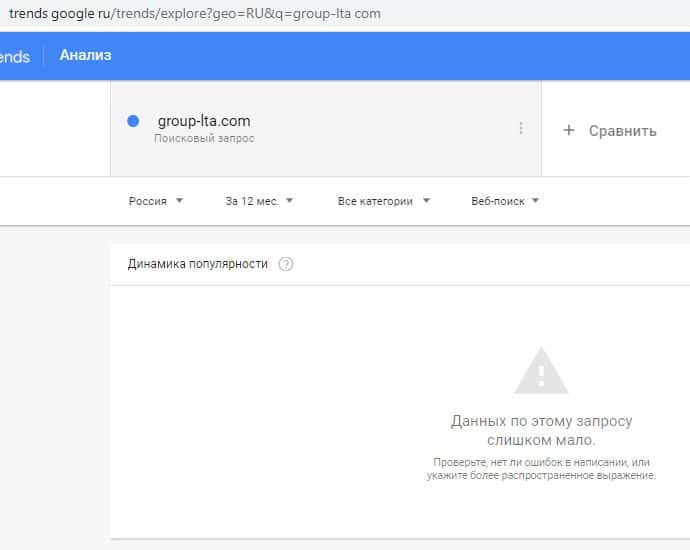Select the Анализ tab in header
The image size is (690, 550).
point(85,55)
